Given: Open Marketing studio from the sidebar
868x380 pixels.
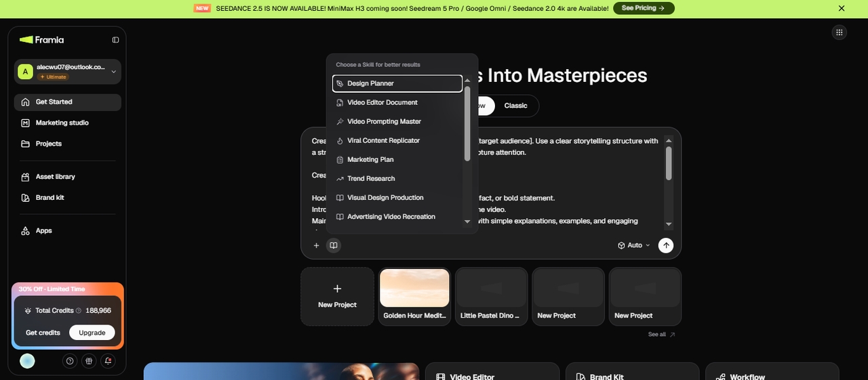Looking at the screenshot, I should point(67,123).
